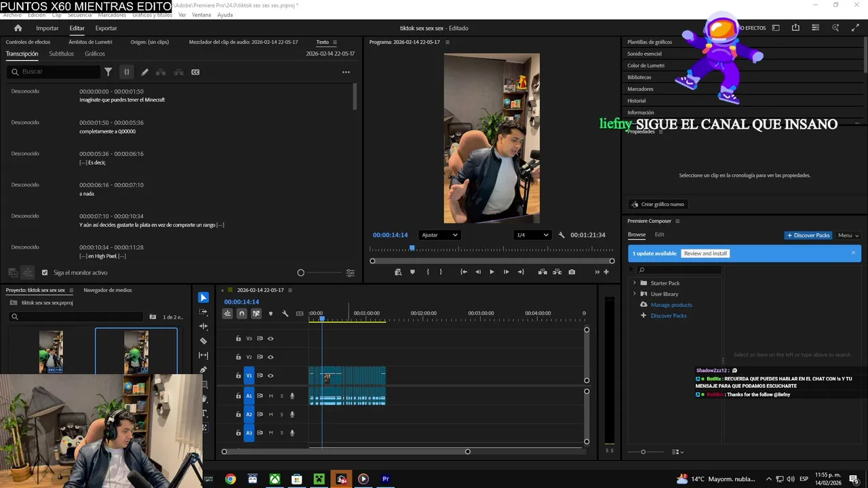Select the Track Select Forward tool
Screen dimensions: 868x488
tap(203, 312)
